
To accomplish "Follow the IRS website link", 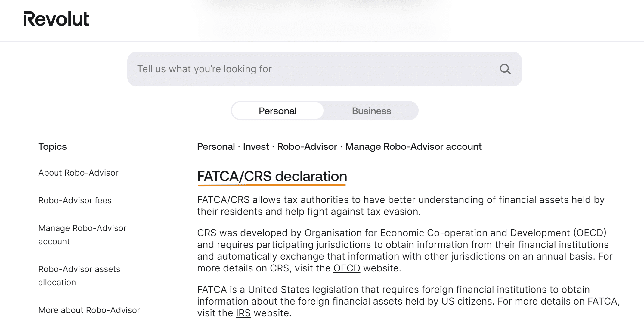I will tap(243, 313).
